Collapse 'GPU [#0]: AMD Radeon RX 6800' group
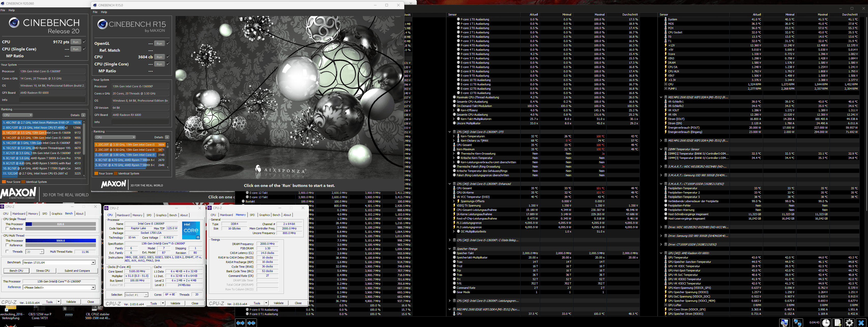The height and width of the screenshot is (327, 868). point(661,253)
